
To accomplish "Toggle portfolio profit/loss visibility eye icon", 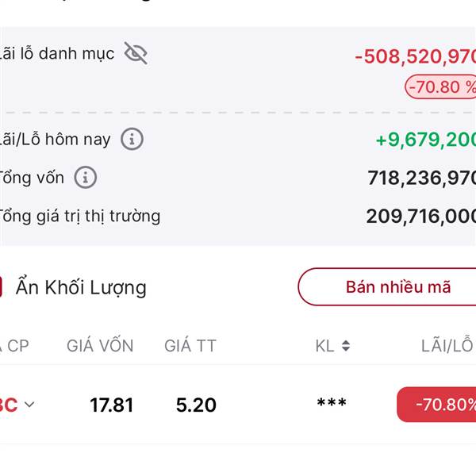I will [136, 53].
